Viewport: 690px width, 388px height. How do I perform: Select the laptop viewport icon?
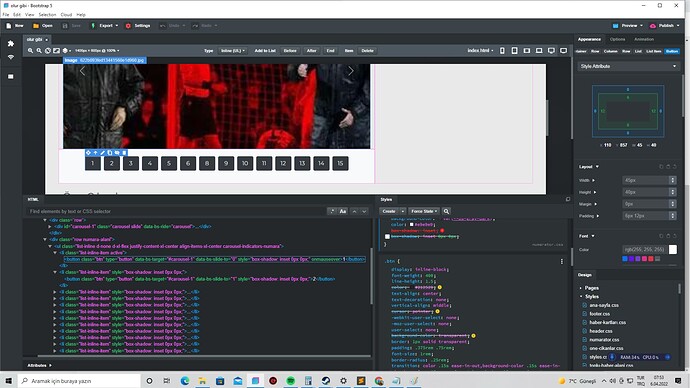(x=539, y=51)
